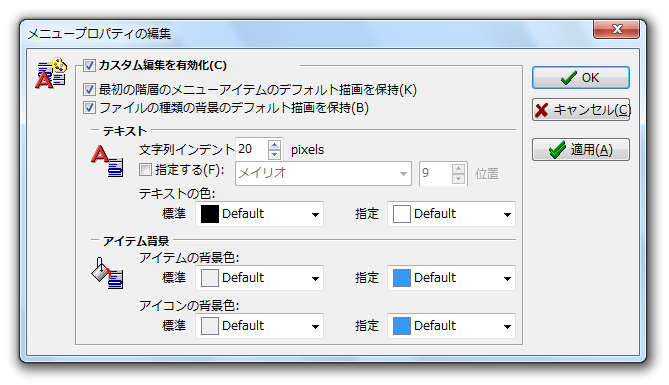
Task: Open the 指定 text color dropdown
Action: coord(451,214)
